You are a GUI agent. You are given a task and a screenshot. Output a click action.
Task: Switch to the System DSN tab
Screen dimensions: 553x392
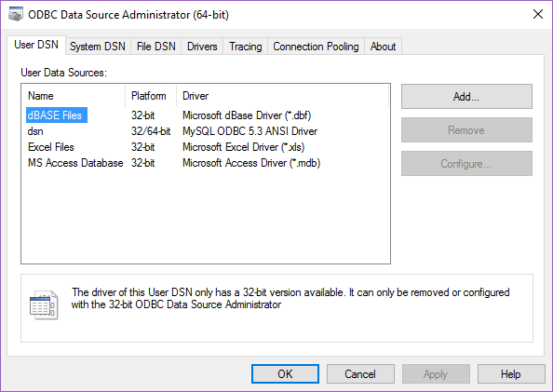click(98, 47)
